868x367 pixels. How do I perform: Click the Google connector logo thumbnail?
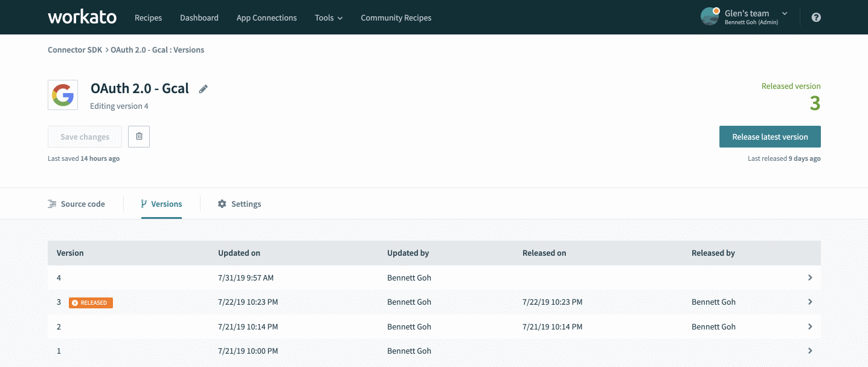click(x=63, y=95)
